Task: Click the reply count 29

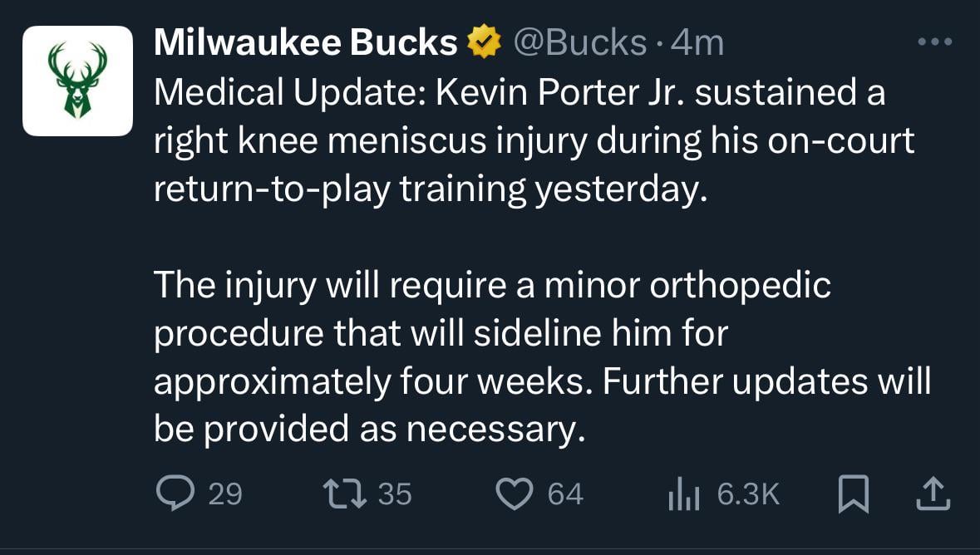Action: pos(224,495)
